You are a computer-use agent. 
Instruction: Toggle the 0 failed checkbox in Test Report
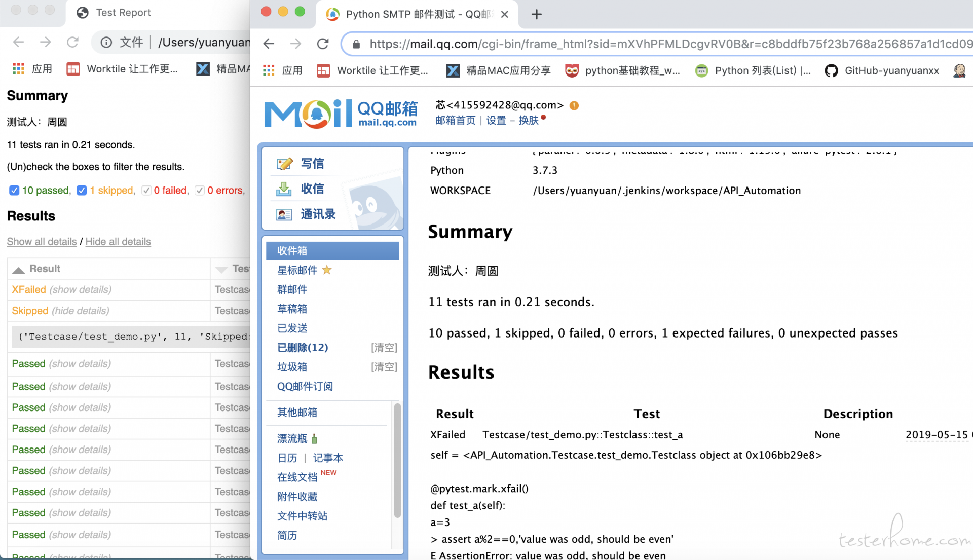tap(146, 190)
